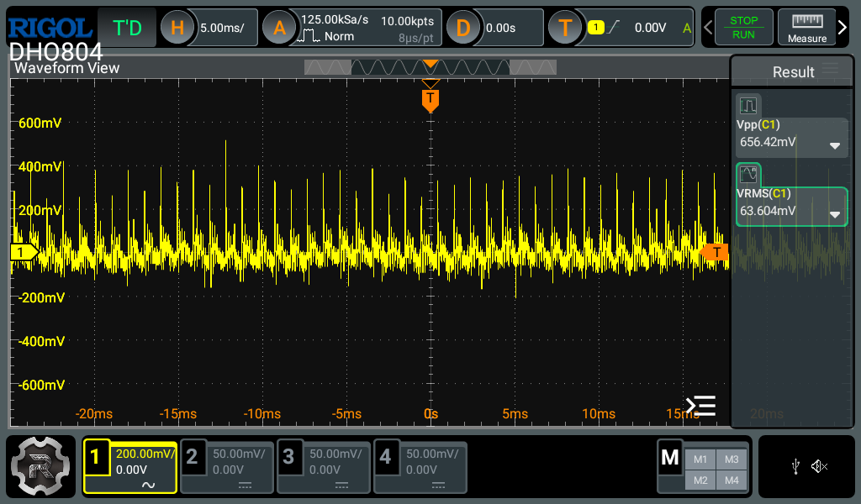Screen dimensions: 861x504
Task: Open the horizontal timebase H icon
Action: click(x=177, y=28)
